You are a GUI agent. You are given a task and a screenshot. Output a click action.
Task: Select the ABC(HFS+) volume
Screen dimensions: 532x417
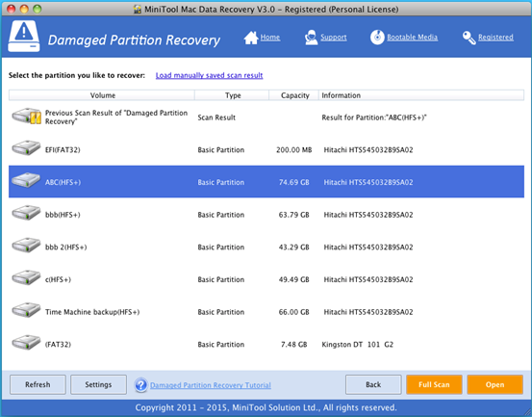(x=63, y=182)
